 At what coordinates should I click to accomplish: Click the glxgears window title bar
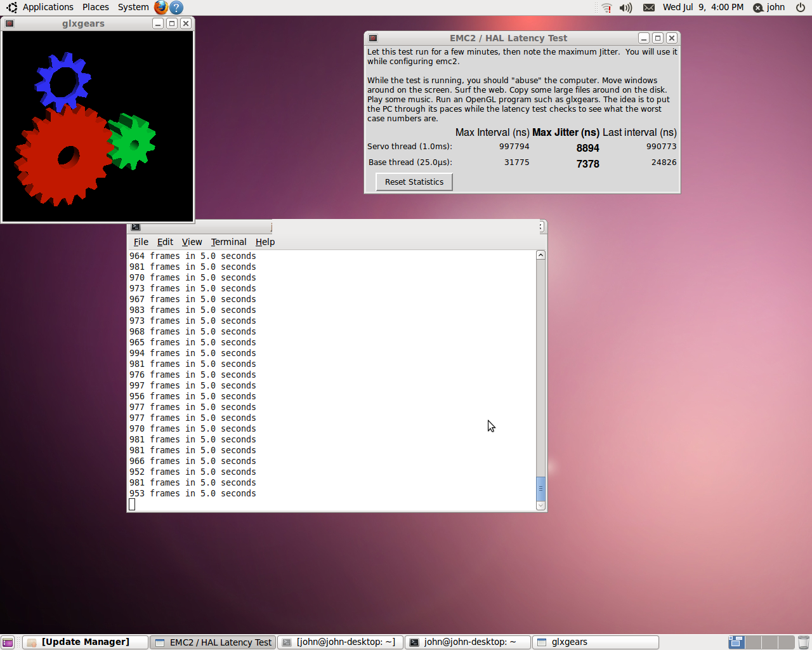point(83,23)
